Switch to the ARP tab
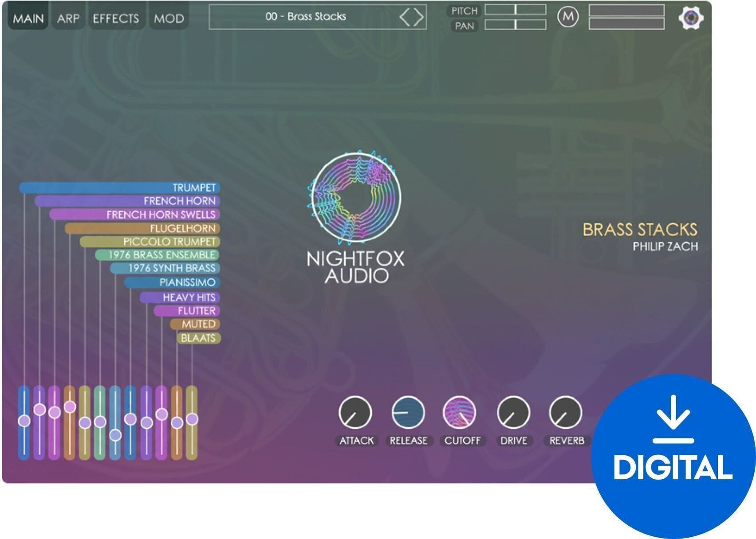Image resolution: width=756 pixels, height=539 pixels. [67, 18]
